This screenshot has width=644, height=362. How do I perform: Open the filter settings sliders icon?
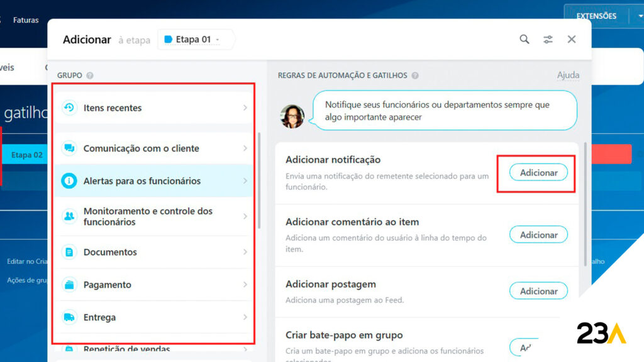[548, 39]
